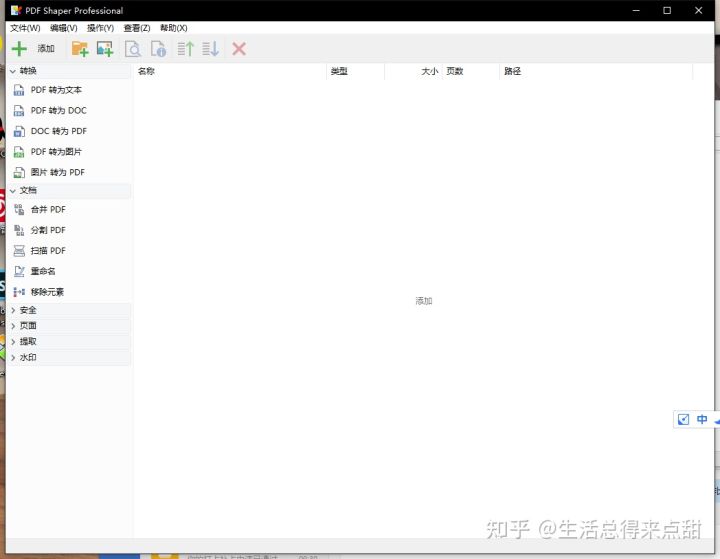Viewport: 720px width, 559px height.
Task: Click the 图片 转为 PDF icon
Action: (x=19, y=172)
